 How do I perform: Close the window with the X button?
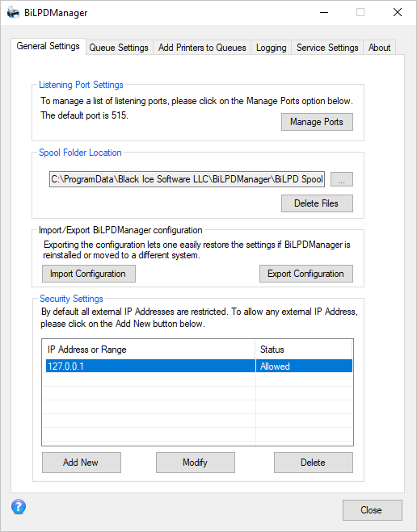tap(398, 13)
